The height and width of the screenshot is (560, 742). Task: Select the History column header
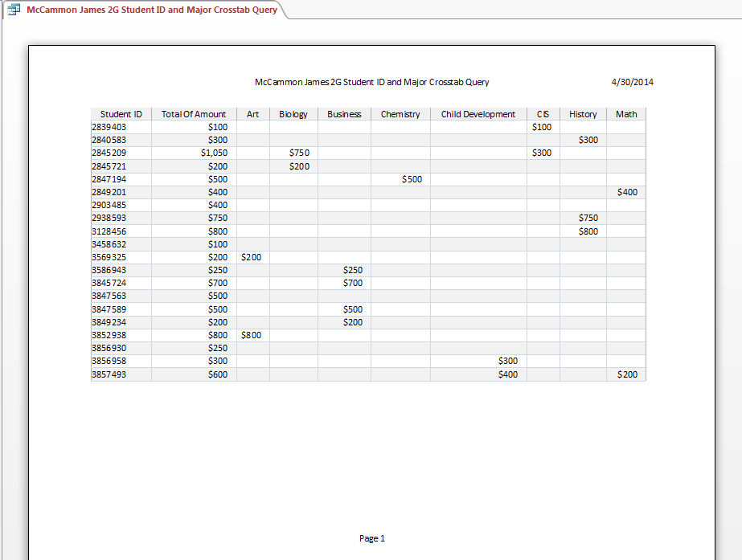[583, 114]
